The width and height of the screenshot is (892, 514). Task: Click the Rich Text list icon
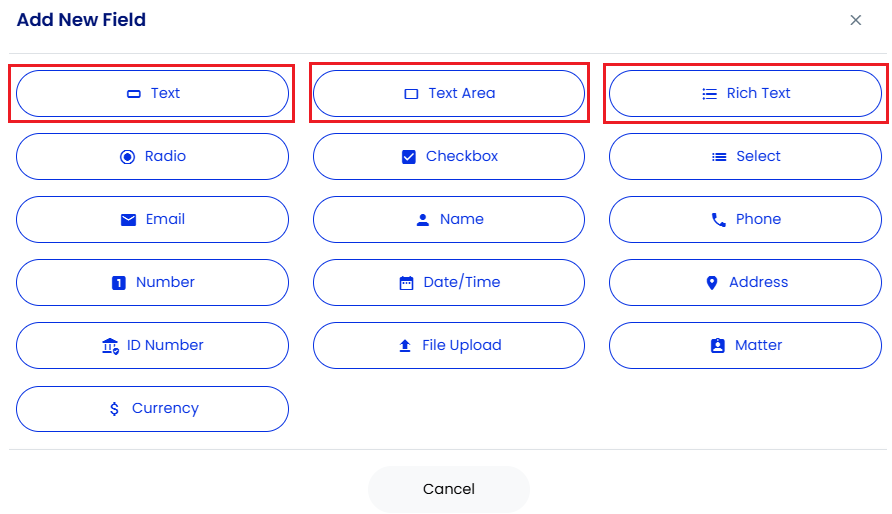pyautogui.click(x=709, y=94)
